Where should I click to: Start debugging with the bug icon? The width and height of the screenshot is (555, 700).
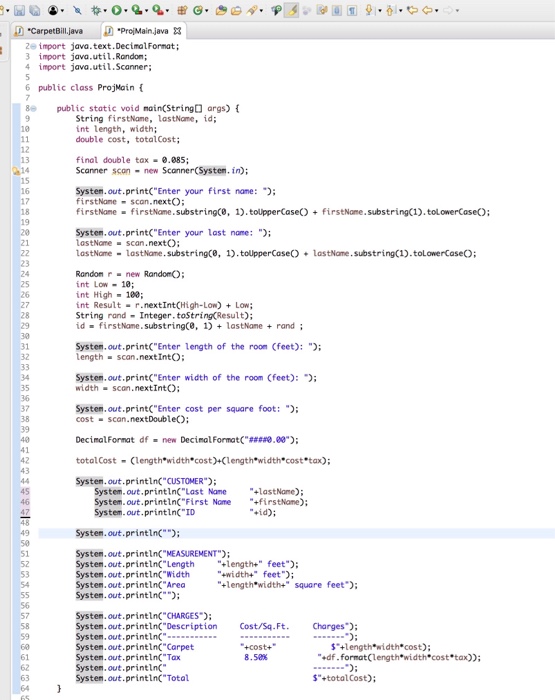click(x=96, y=10)
